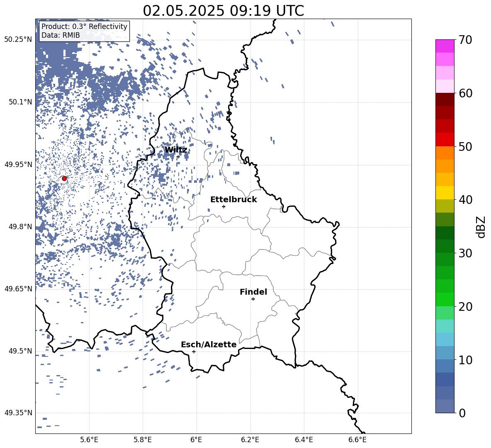The width and height of the screenshot is (491, 448).
Task: Click the colorbar tick label '60'
Action: pyautogui.click(x=465, y=93)
